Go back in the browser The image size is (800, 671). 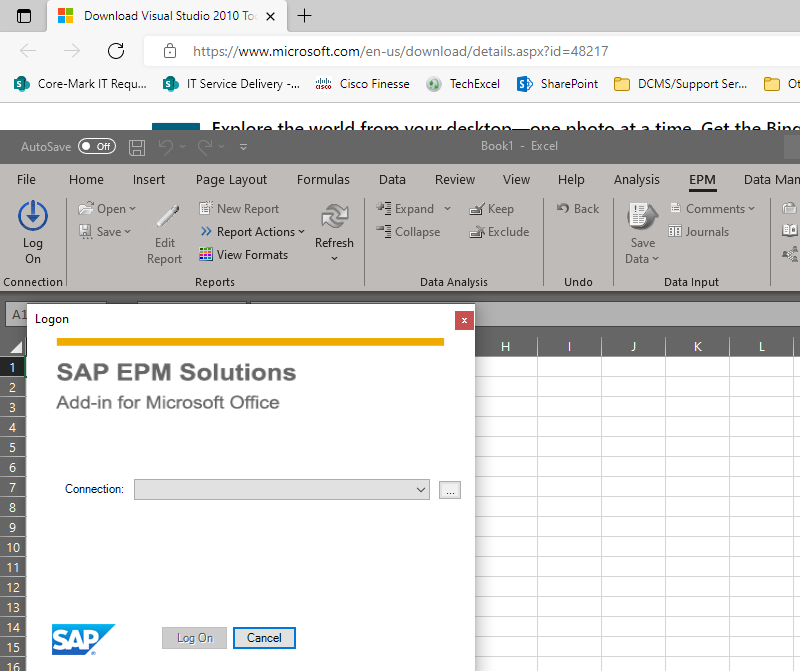pyautogui.click(x=28, y=51)
